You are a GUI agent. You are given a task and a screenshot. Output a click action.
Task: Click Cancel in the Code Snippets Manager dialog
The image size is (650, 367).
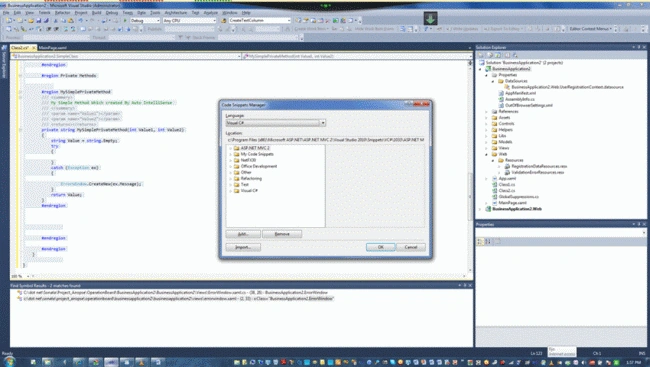[x=411, y=247]
